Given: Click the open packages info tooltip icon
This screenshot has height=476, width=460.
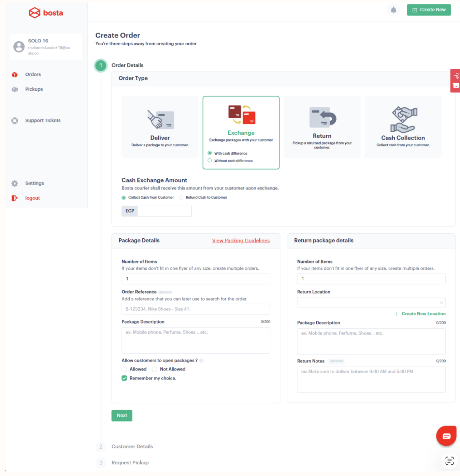Looking at the screenshot, I should (201, 361).
